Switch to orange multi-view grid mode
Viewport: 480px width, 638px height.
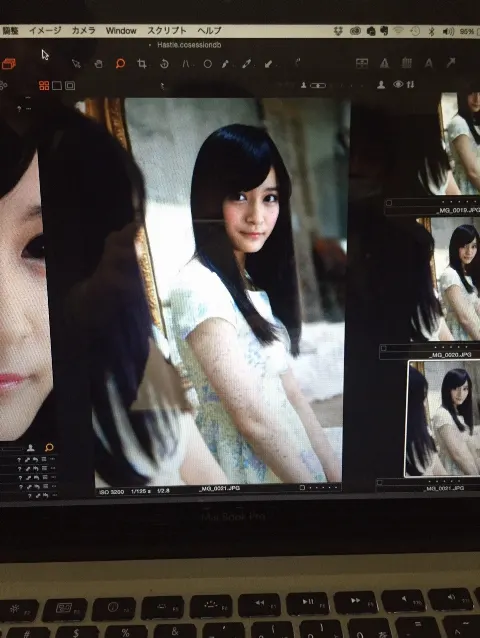point(44,85)
